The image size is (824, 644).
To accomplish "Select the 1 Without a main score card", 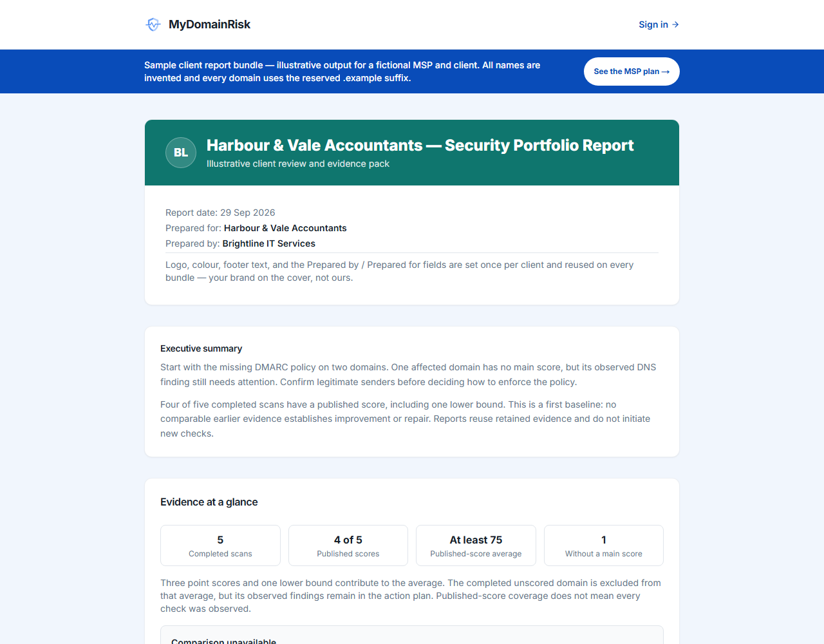I will [604, 545].
